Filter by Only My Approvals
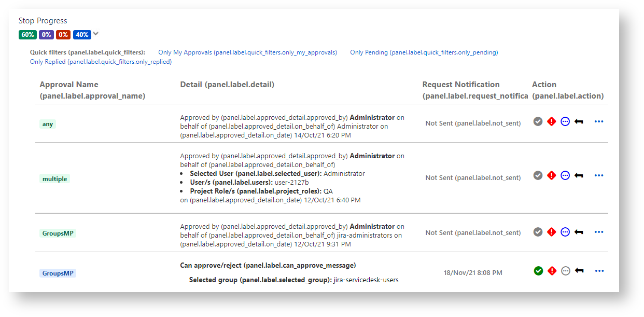 [x=247, y=52]
